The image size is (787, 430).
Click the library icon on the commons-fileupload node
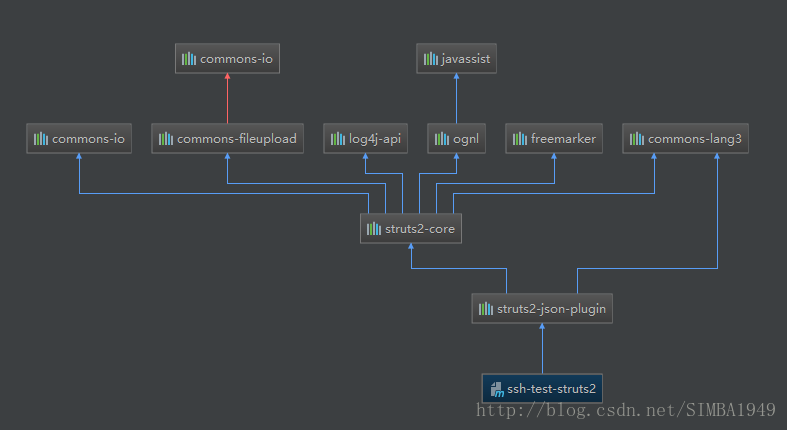(x=166, y=138)
